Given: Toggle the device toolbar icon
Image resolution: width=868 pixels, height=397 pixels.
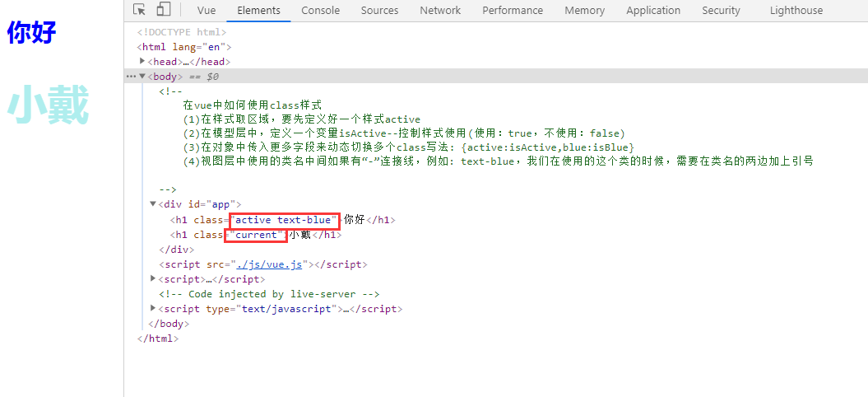Looking at the screenshot, I should point(163,10).
